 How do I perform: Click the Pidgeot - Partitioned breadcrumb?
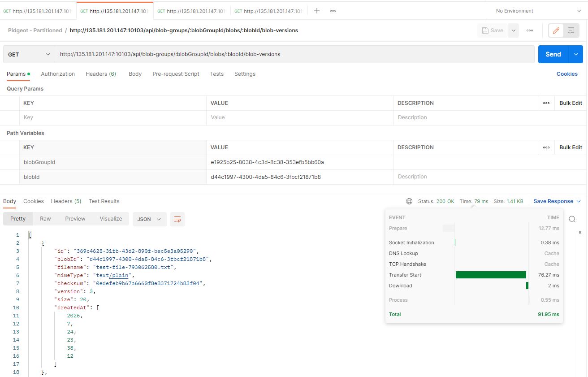(35, 30)
